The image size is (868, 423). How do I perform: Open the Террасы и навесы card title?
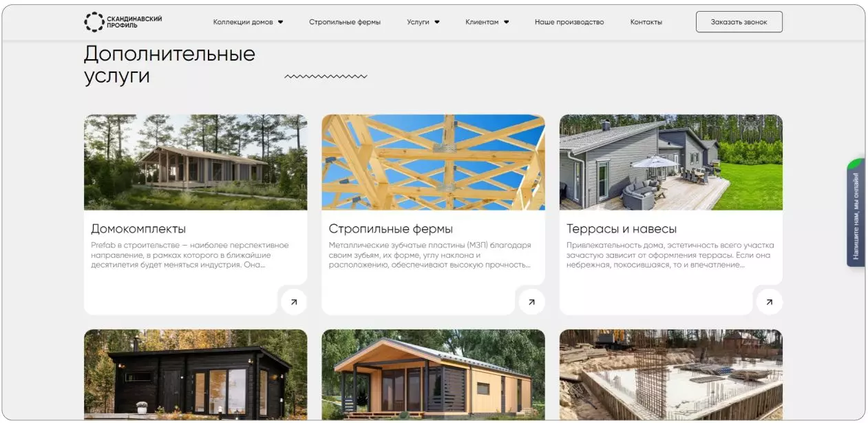point(622,229)
